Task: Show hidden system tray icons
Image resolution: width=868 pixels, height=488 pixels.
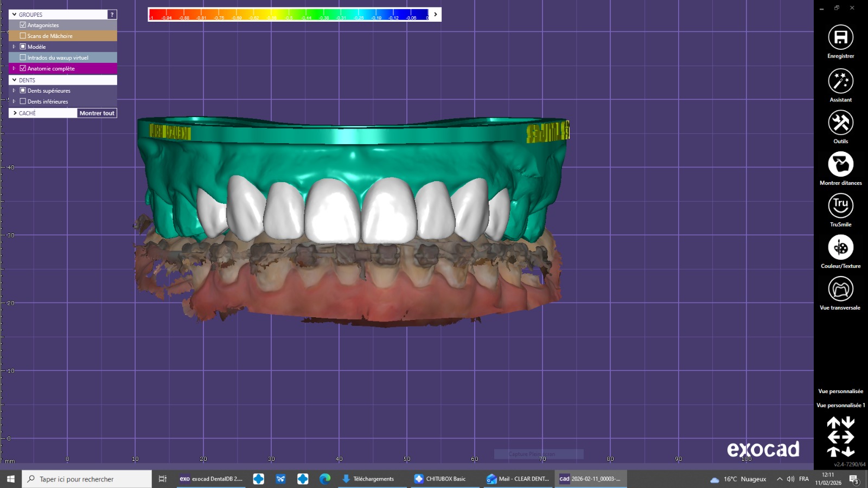Action: pos(780,479)
